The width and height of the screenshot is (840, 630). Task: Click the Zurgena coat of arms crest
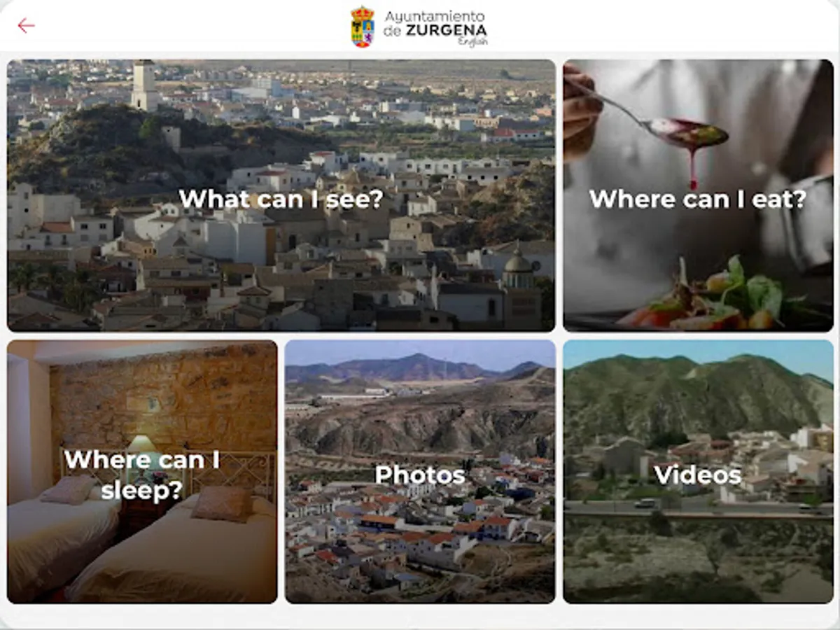coord(362,27)
